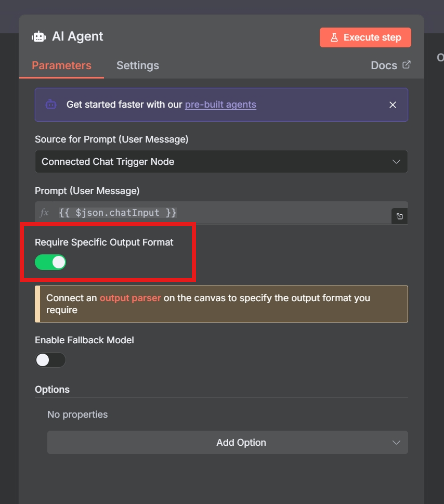Open the expression editor for the Prompt field
The image size is (444, 504).
(x=399, y=216)
